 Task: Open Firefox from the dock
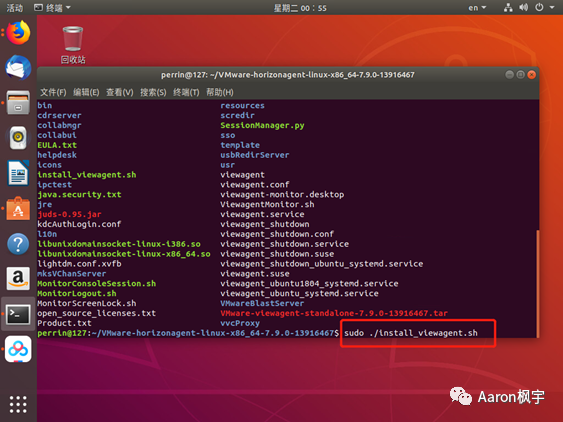click(18, 33)
